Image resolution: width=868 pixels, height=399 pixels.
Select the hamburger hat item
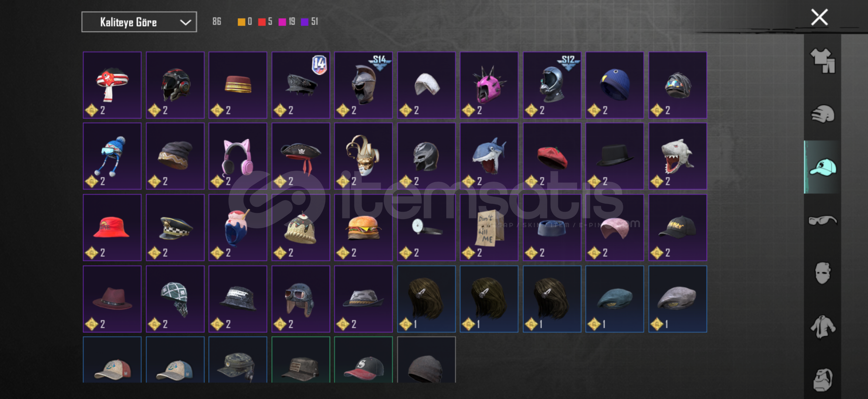point(363,228)
